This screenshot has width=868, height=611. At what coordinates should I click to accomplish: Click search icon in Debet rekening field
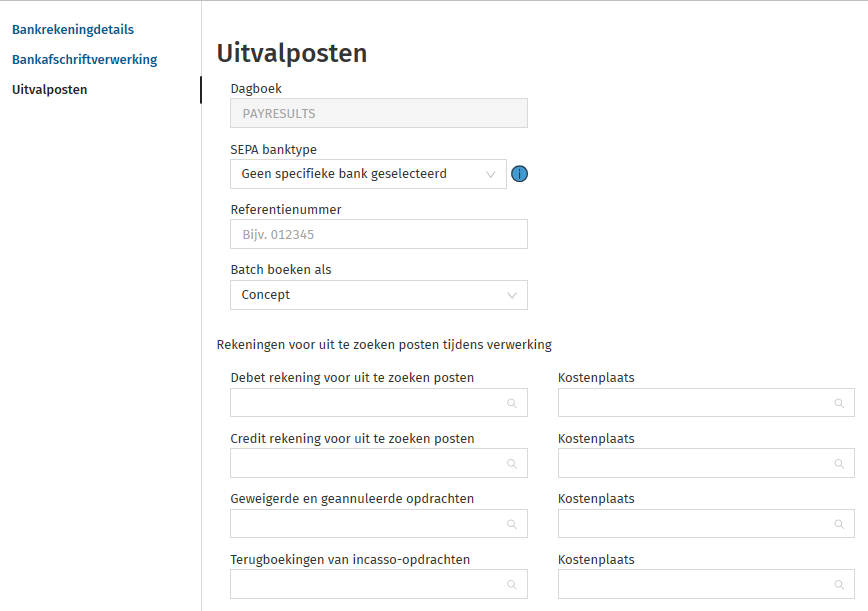pyautogui.click(x=511, y=403)
